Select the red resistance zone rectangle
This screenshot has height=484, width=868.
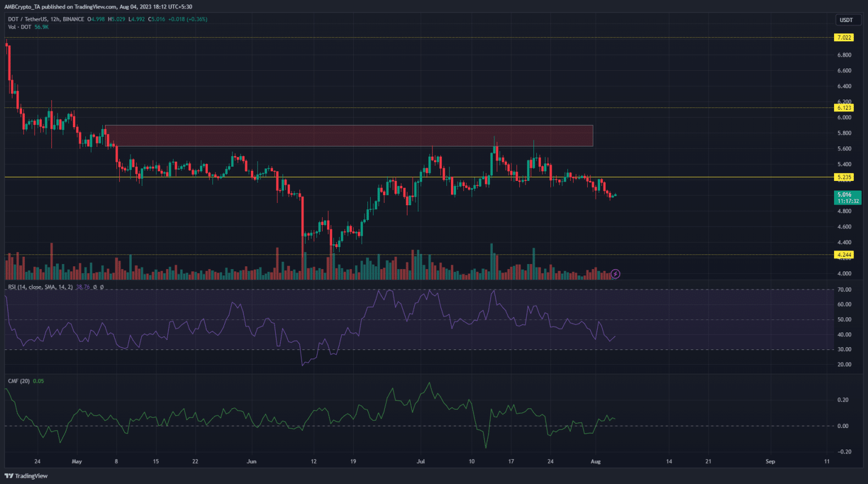click(349, 136)
